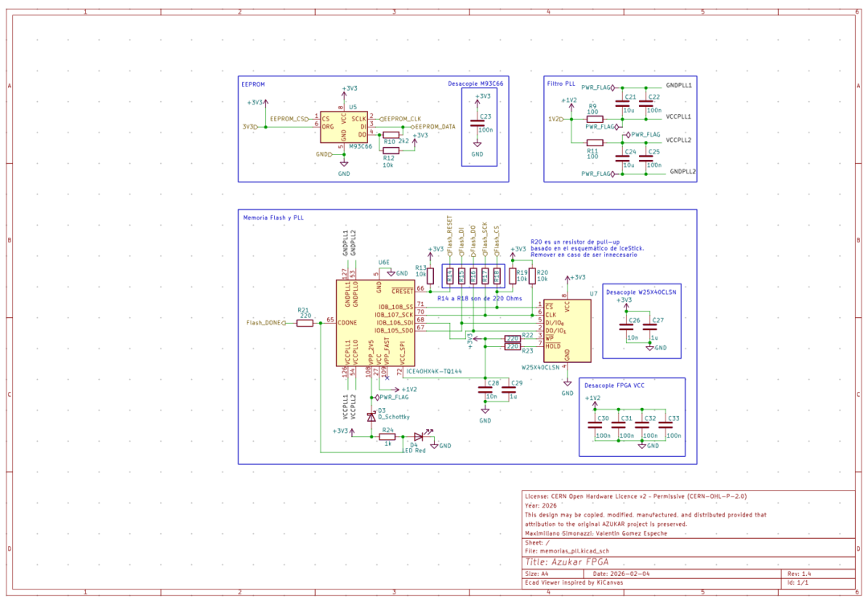Click resistor R19 10k symbol
This screenshot has width=868, height=600.
tap(513, 276)
